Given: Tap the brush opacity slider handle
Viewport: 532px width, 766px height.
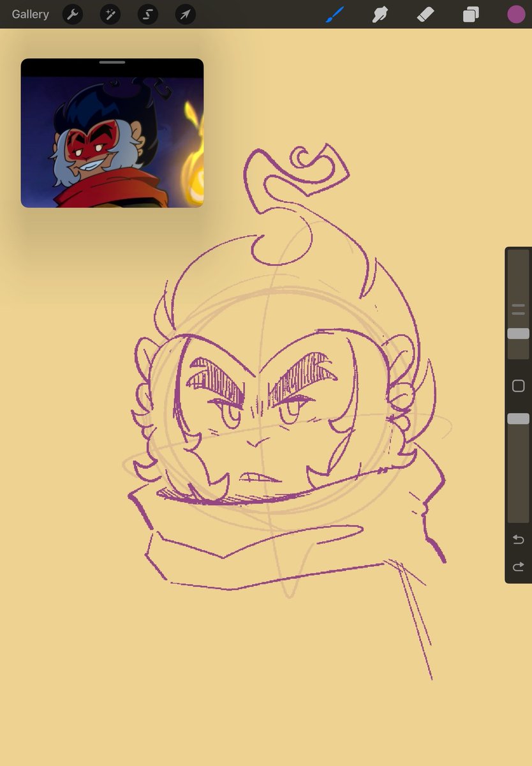Looking at the screenshot, I should click(518, 418).
